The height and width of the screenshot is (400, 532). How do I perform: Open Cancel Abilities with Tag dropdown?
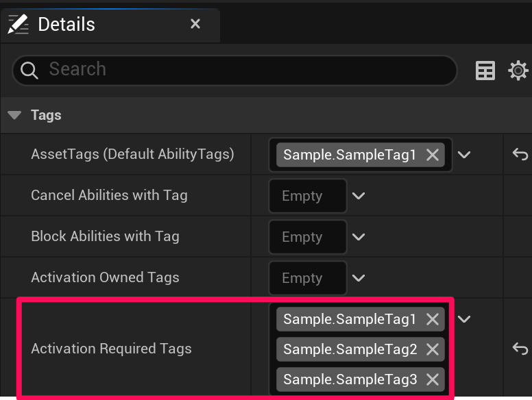(x=359, y=196)
